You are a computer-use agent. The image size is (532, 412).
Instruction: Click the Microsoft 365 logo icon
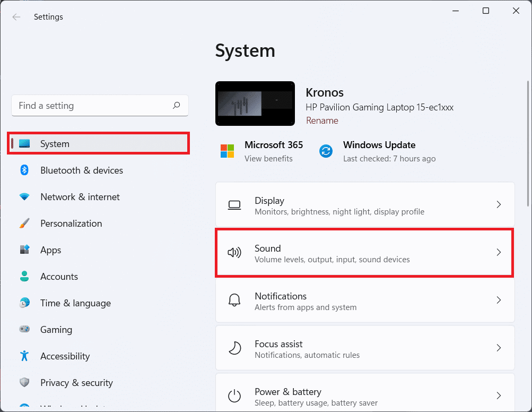(x=227, y=150)
